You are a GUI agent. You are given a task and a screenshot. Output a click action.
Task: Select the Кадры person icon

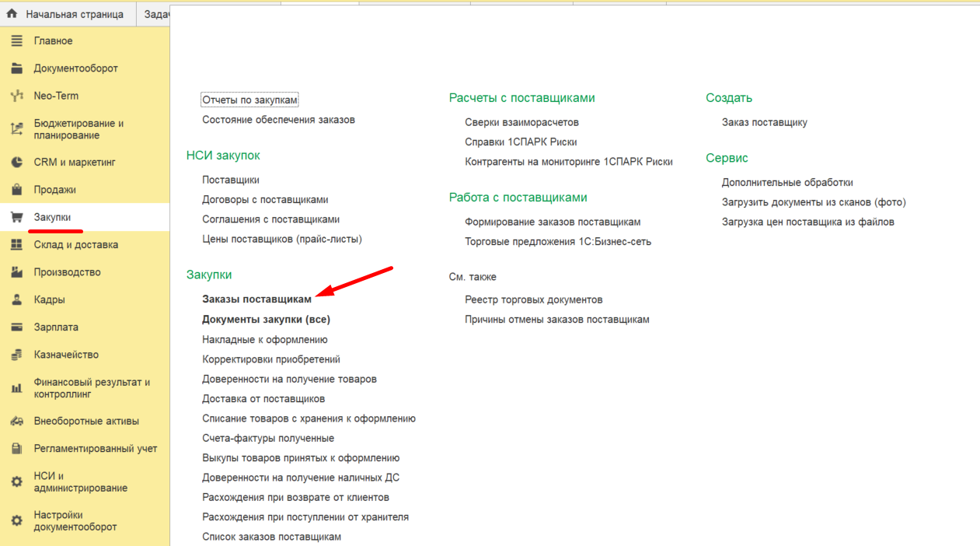point(16,299)
